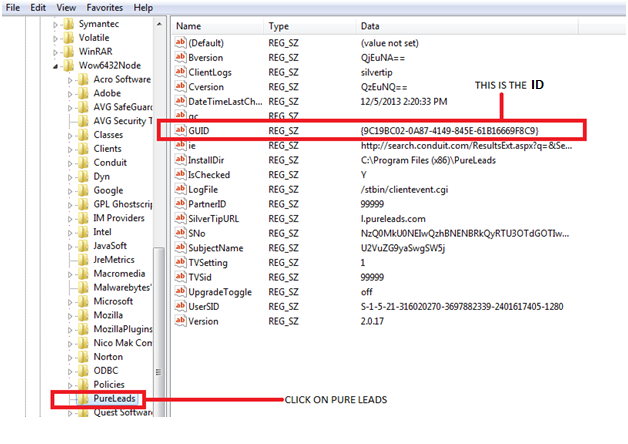Select the Bversion value icon
Viewport: 628px width, 444px height.
[x=181, y=58]
